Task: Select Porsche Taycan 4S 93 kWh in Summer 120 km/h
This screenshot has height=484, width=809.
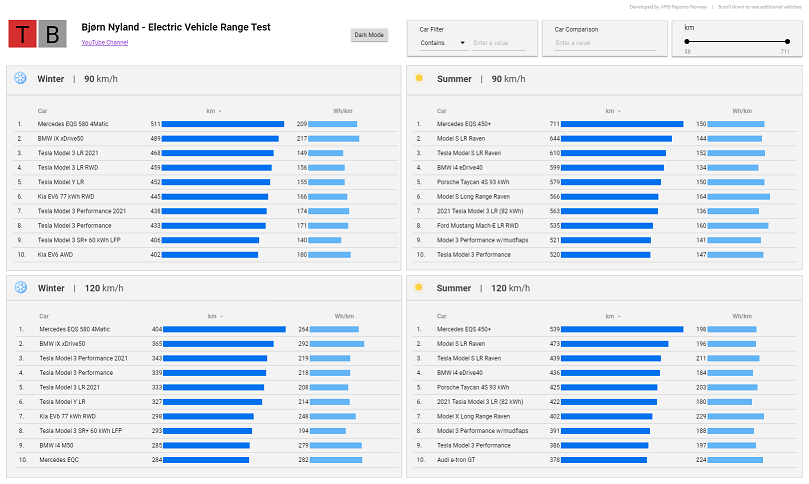Action: tap(473, 387)
